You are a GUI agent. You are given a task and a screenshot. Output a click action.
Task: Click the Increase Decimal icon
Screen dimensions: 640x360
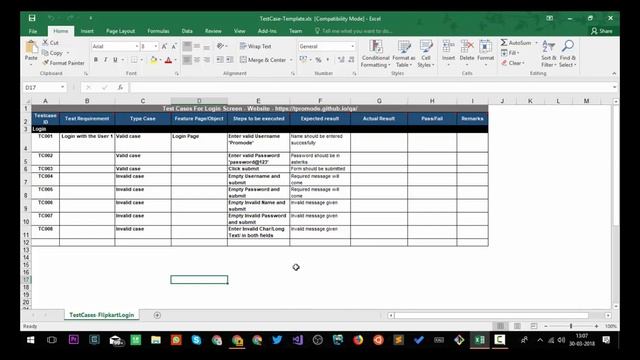pos(341,60)
